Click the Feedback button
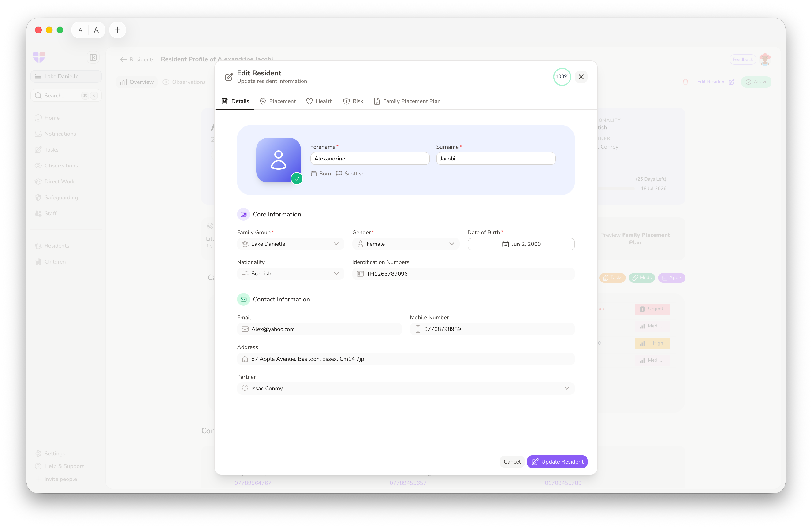This screenshot has height=528, width=812. coord(742,59)
